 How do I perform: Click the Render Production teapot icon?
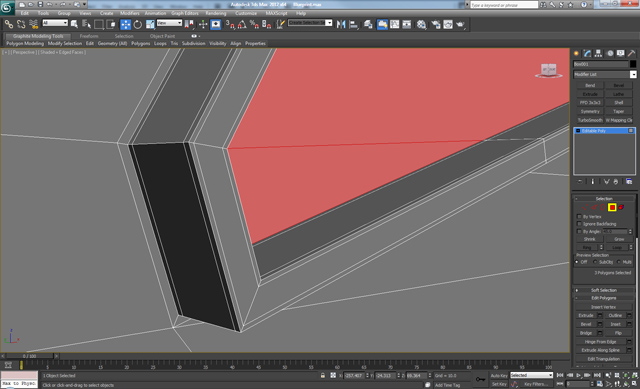coord(460,24)
